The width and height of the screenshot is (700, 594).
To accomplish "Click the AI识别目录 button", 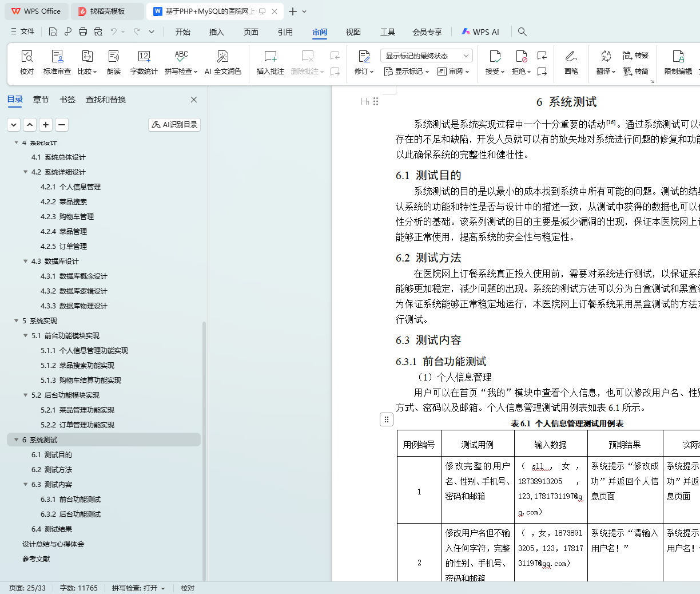I will click(x=174, y=124).
